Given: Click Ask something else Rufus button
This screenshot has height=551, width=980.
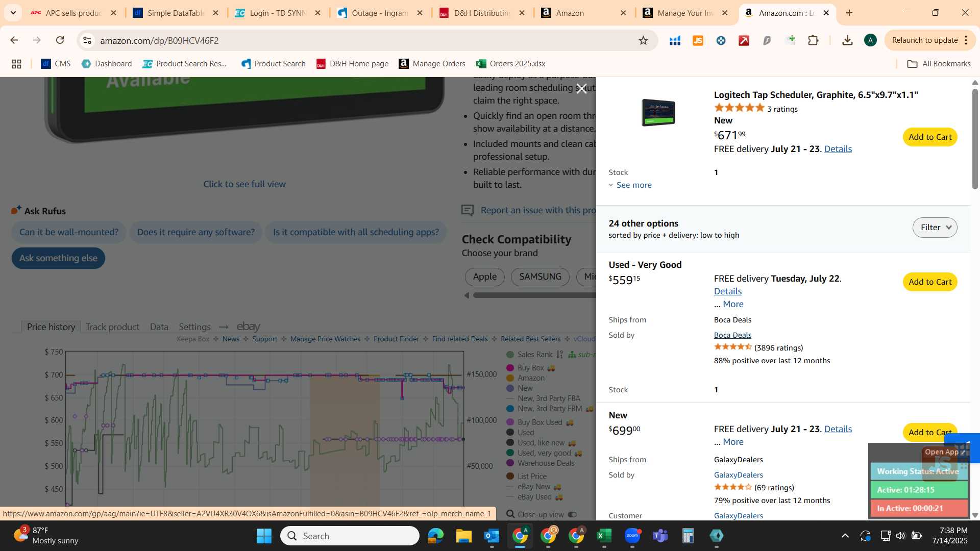Looking at the screenshot, I should (58, 258).
